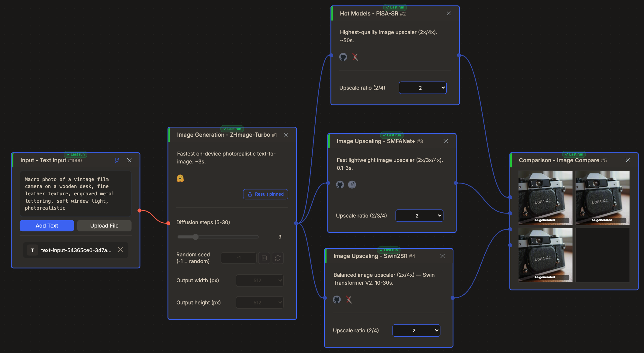Viewport: 644px width, 353px height.
Task: Click the refresh seed icon
Action: coord(278,258)
